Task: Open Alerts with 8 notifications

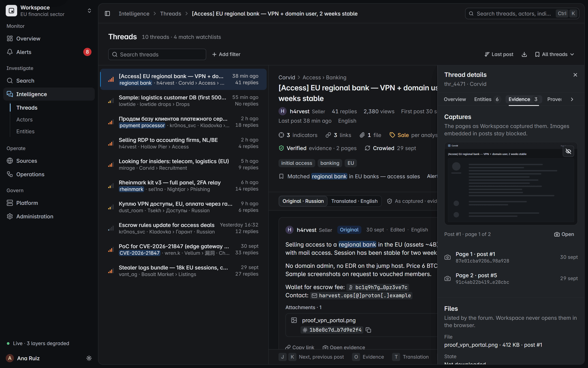Action: click(49, 52)
